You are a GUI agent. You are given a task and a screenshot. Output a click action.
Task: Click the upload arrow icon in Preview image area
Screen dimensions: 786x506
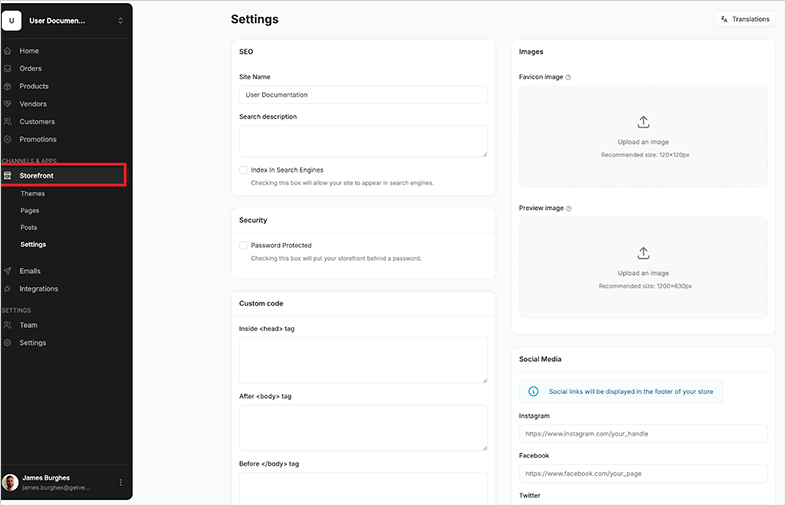(x=643, y=253)
